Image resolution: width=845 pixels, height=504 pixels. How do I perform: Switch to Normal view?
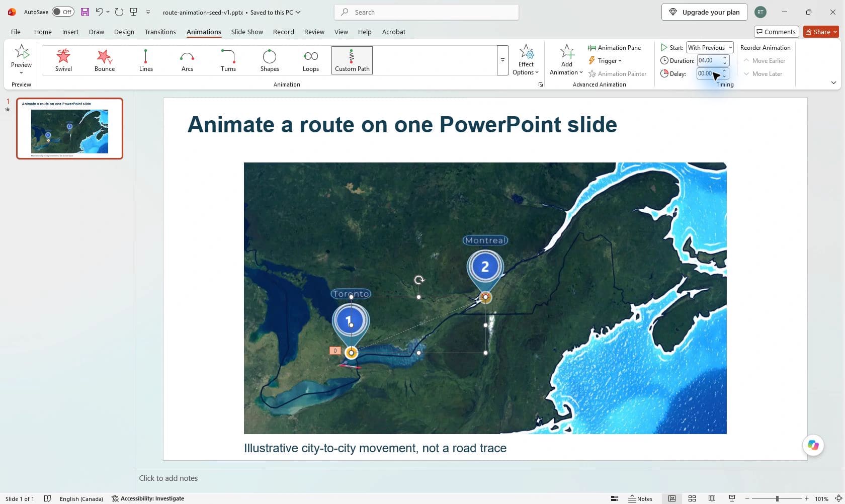[x=672, y=498]
